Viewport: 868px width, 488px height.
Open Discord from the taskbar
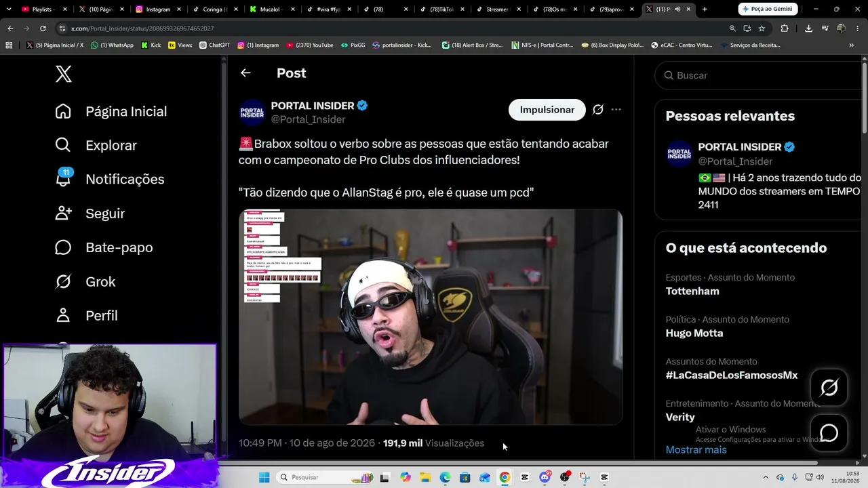(x=545, y=477)
